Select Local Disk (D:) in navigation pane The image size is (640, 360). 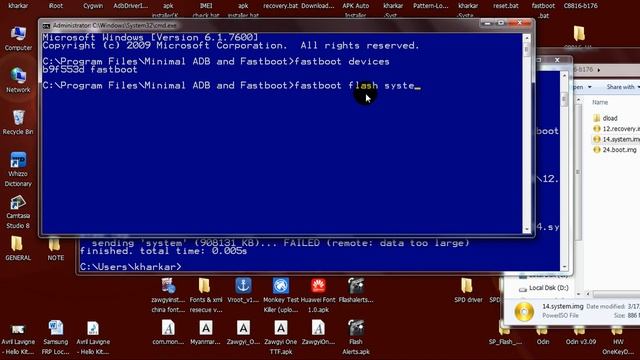544,288
